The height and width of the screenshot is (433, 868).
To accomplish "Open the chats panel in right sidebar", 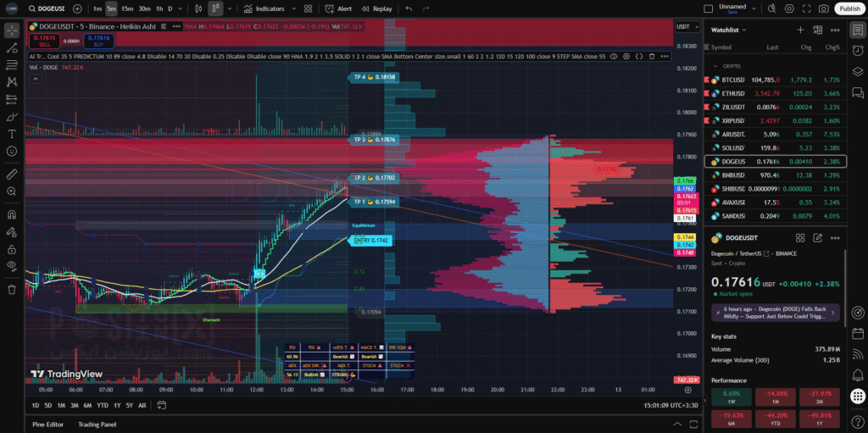I will point(858,92).
